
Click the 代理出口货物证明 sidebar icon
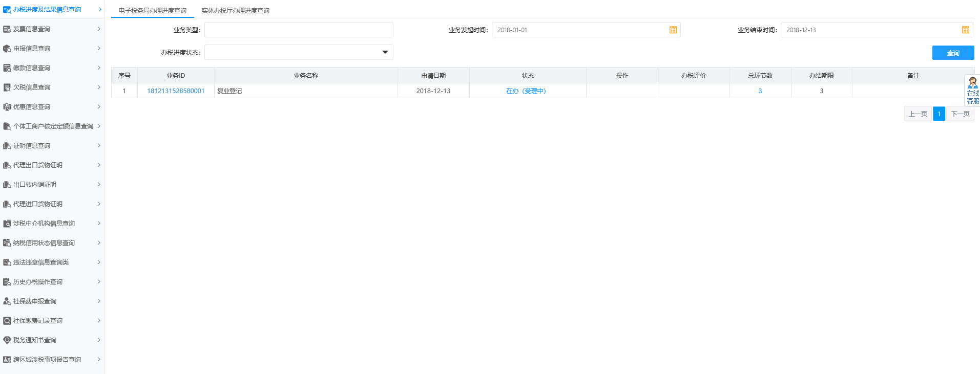coord(7,165)
